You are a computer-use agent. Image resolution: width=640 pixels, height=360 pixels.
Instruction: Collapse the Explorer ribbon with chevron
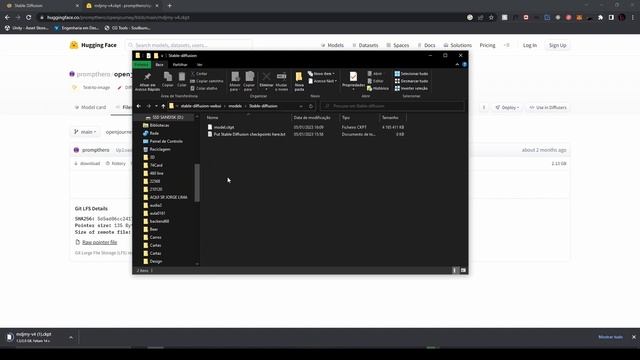[457, 64]
